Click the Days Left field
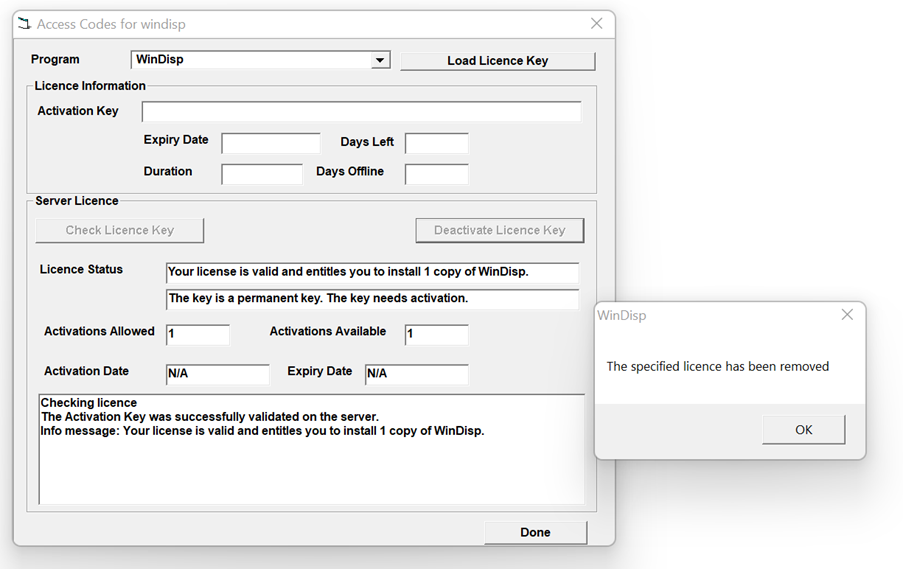The height and width of the screenshot is (569, 903). [x=436, y=143]
